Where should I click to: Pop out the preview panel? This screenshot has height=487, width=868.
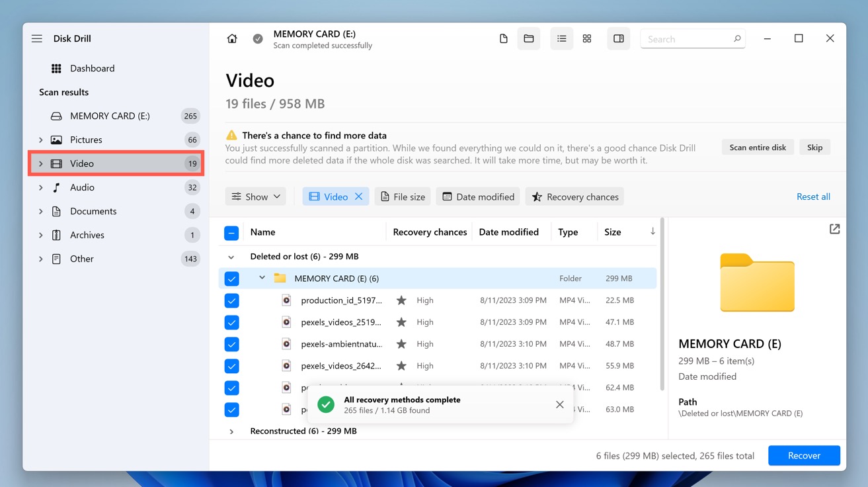[x=835, y=229]
